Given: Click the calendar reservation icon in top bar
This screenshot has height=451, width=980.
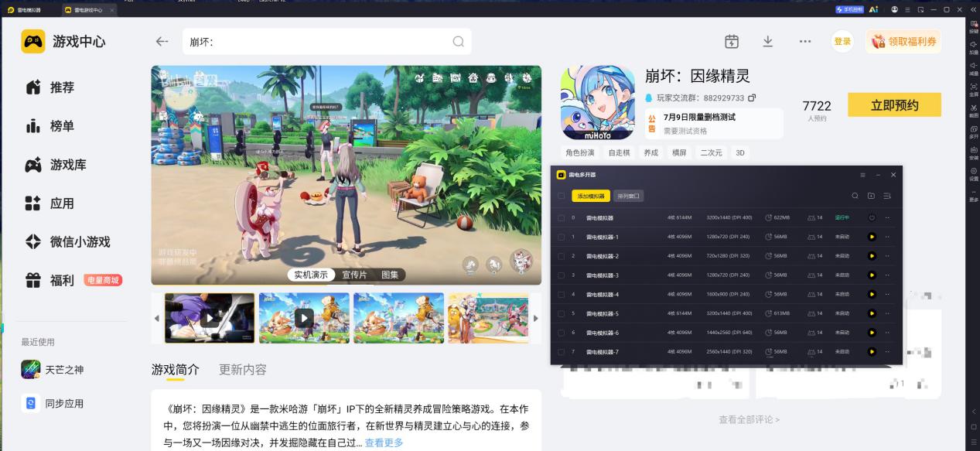Looking at the screenshot, I should 732,42.
